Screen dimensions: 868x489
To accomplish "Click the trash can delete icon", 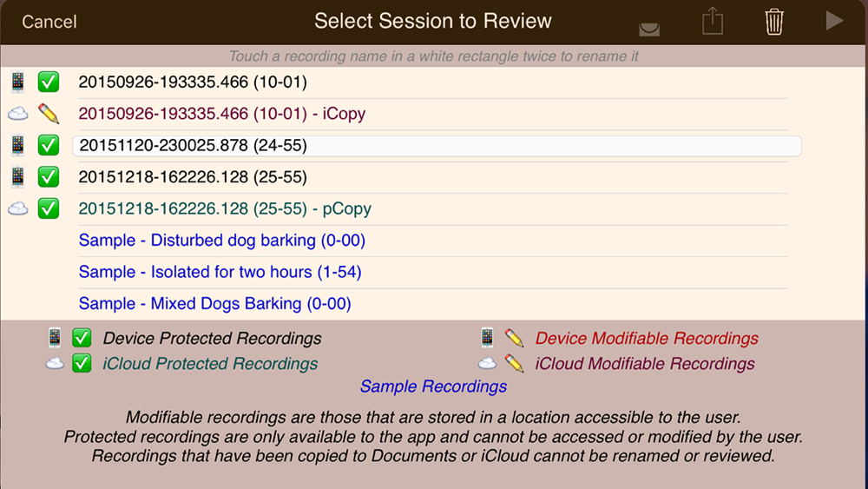I will tap(774, 22).
